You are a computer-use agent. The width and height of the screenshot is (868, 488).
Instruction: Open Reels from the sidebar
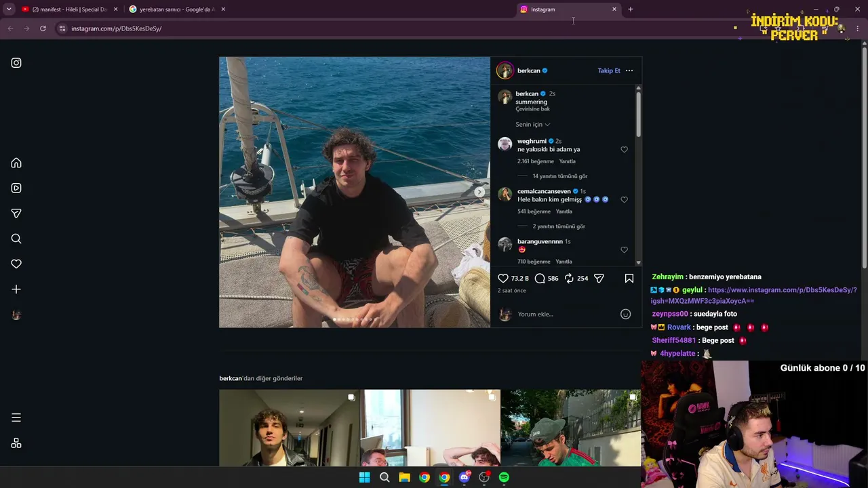coord(16,188)
